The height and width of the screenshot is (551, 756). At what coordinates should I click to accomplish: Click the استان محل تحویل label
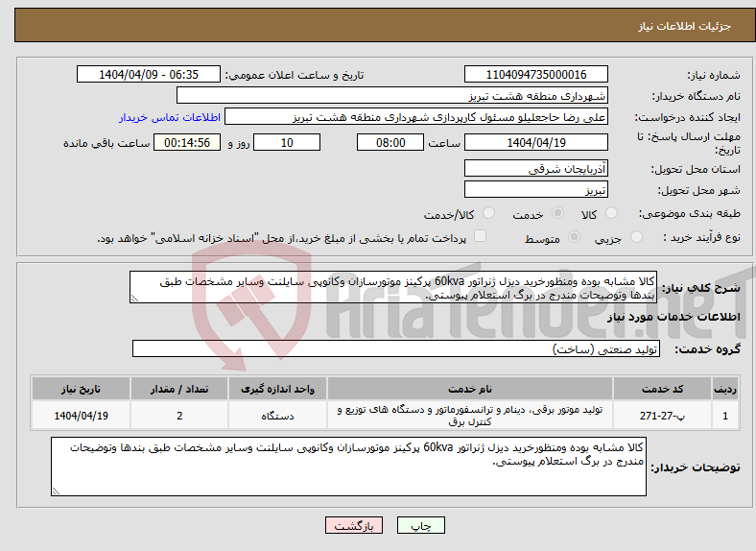[696, 169]
